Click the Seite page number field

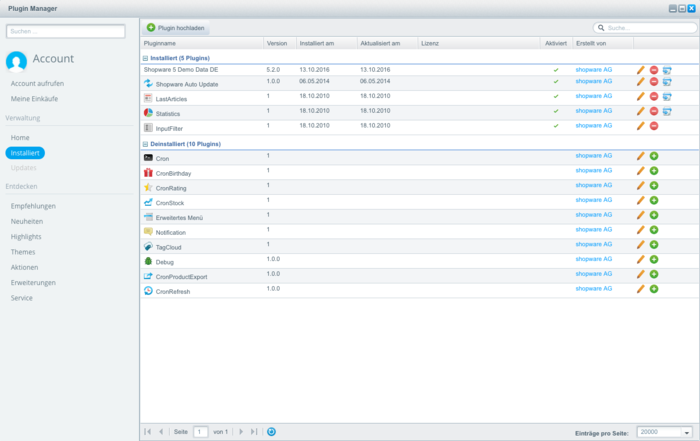click(200, 432)
